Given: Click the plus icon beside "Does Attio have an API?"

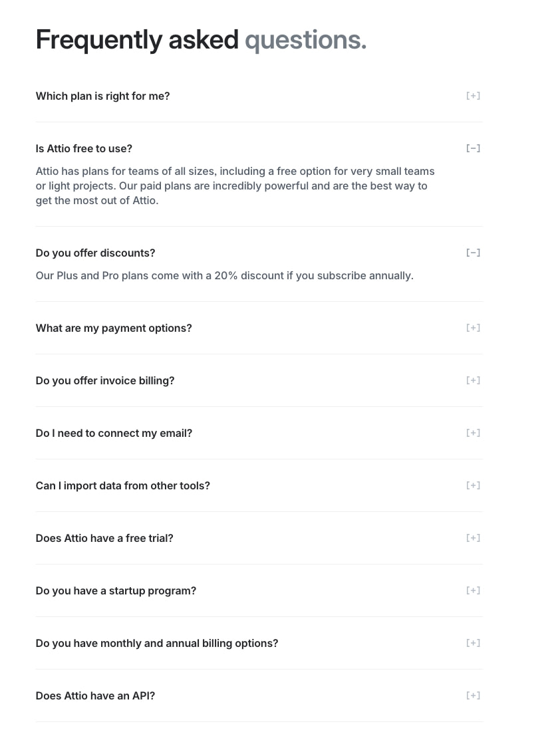Looking at the screenshot, I should pos(473,695).
